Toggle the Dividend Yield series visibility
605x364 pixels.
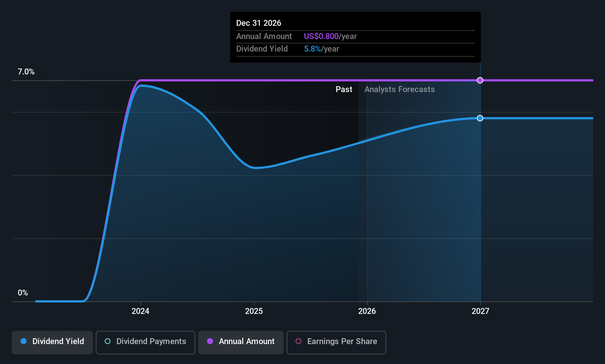[52, 342]
